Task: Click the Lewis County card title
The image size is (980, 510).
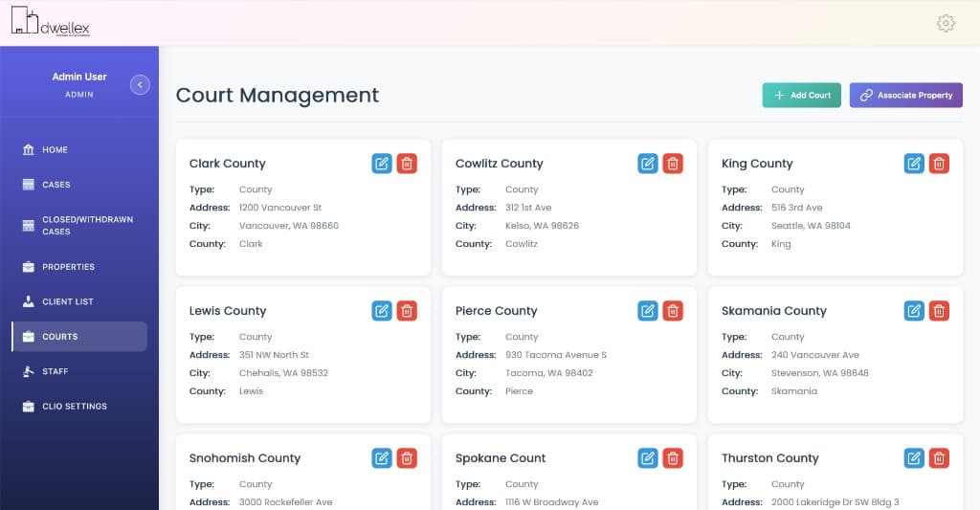Action: [228, 311]
